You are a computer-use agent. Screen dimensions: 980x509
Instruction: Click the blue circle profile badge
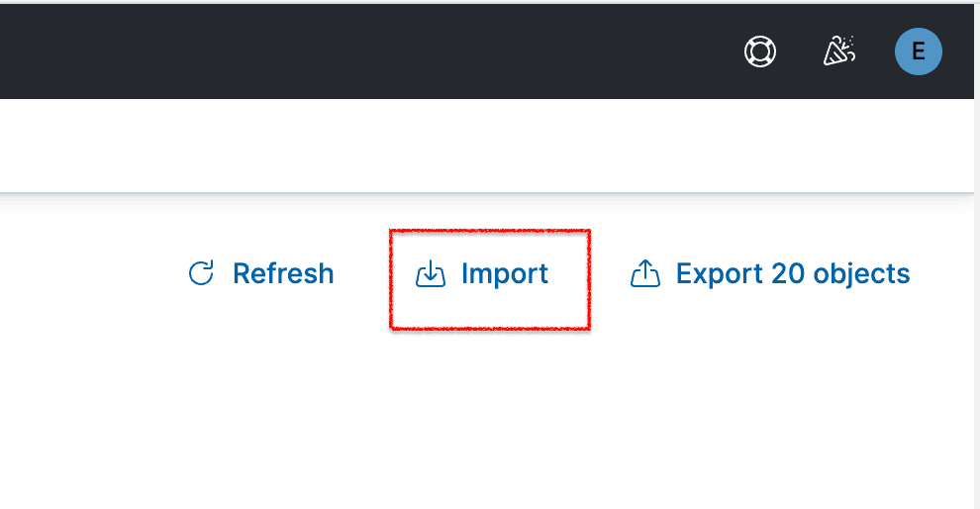tap(919, 51)
